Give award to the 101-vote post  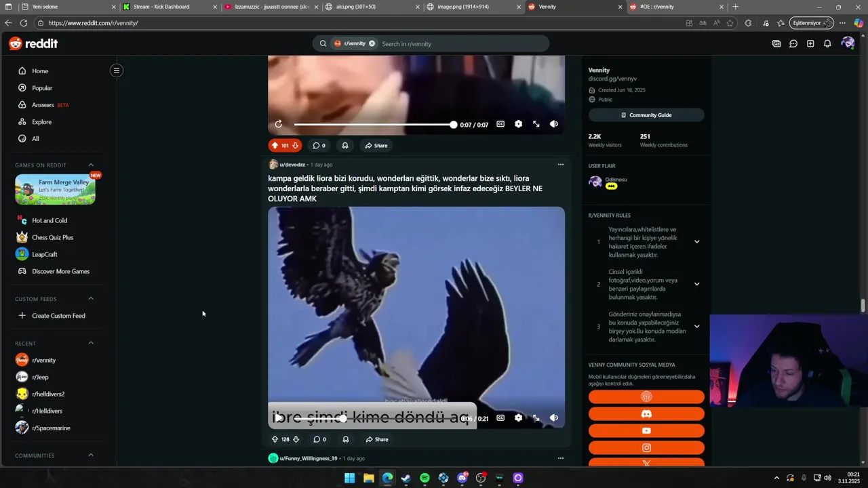pyautogui.click(x=345, y=145)
